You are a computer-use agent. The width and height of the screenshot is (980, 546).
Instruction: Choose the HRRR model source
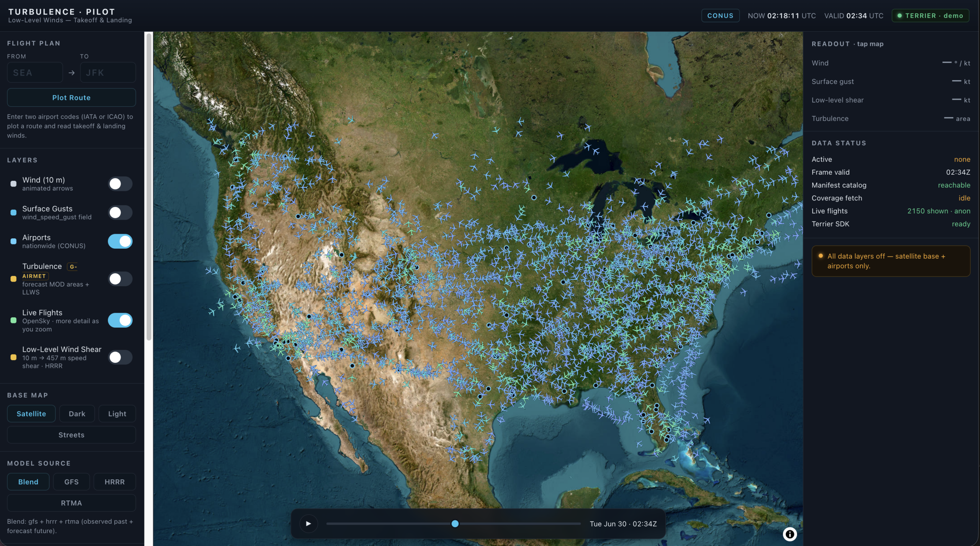115,482
